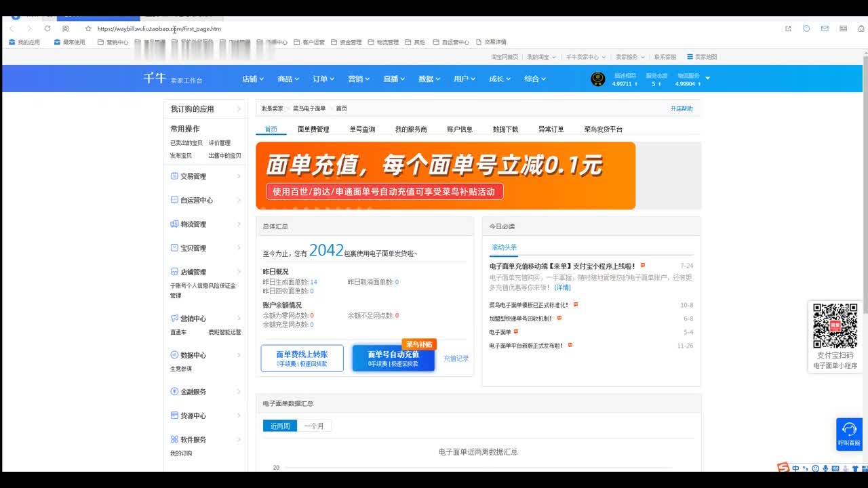
Task: Open the 店铺 dropdown menu
Action: tap(253, 79)
